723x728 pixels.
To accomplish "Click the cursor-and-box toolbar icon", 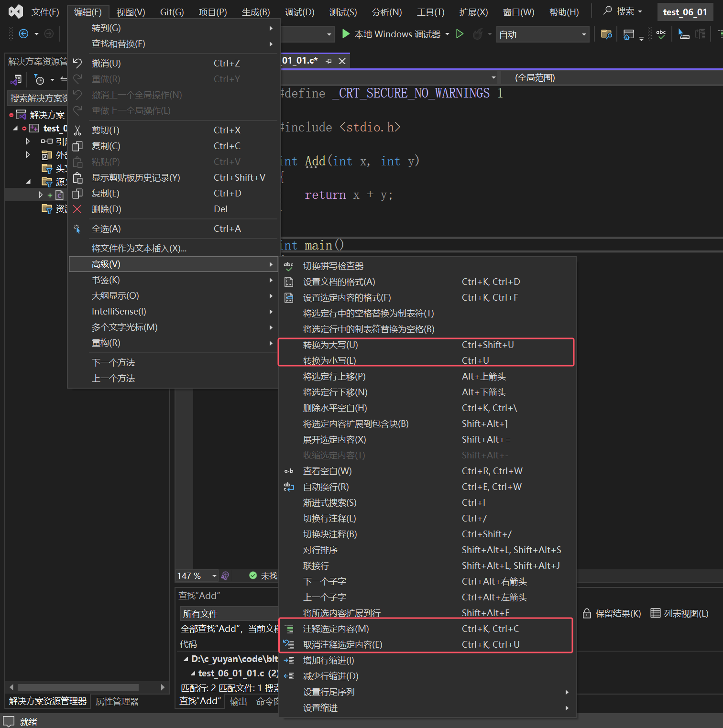I will click(684, 34).
